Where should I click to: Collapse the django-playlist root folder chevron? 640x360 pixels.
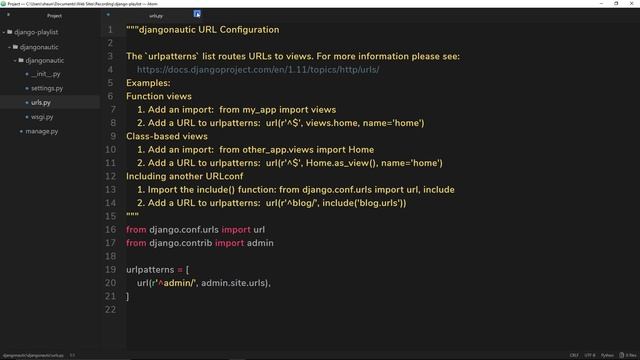point(4,32)
